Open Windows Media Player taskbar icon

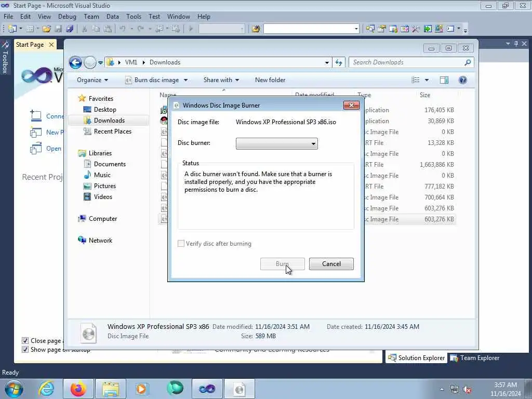click(x=142, y=389)
